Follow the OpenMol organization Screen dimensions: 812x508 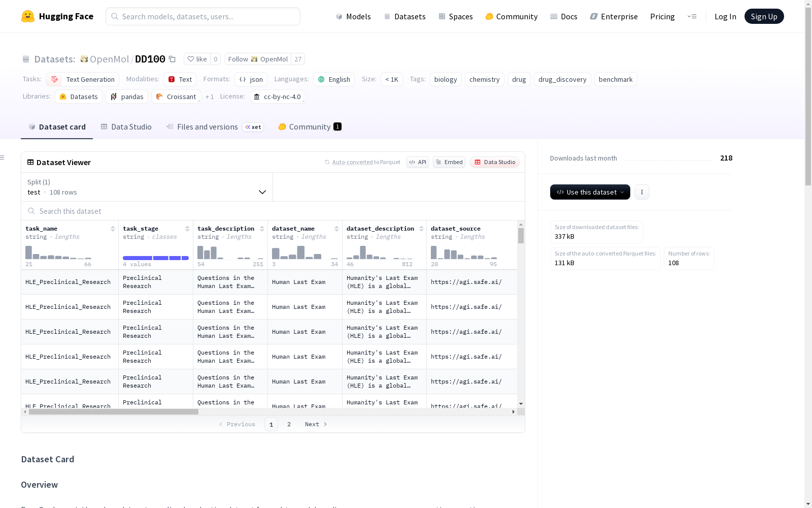click(x=258, y=59)
